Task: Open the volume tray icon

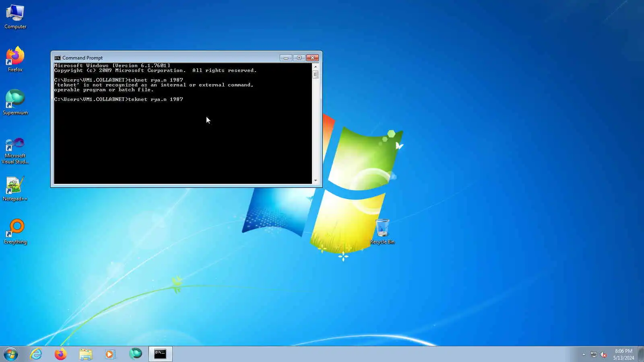Action: click(x=603, y=354)
